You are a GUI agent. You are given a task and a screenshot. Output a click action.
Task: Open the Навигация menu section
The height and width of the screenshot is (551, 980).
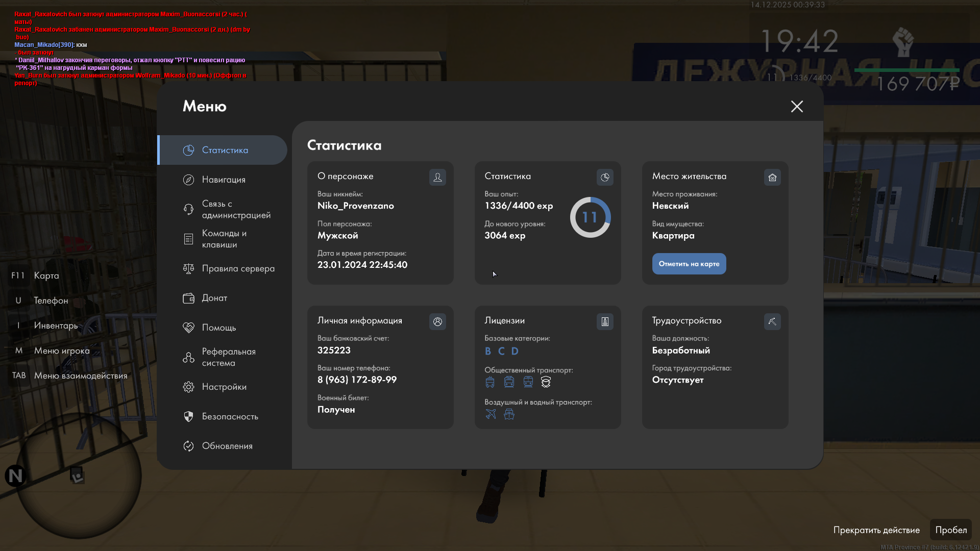pyautogui.click(x=224, y=180)
